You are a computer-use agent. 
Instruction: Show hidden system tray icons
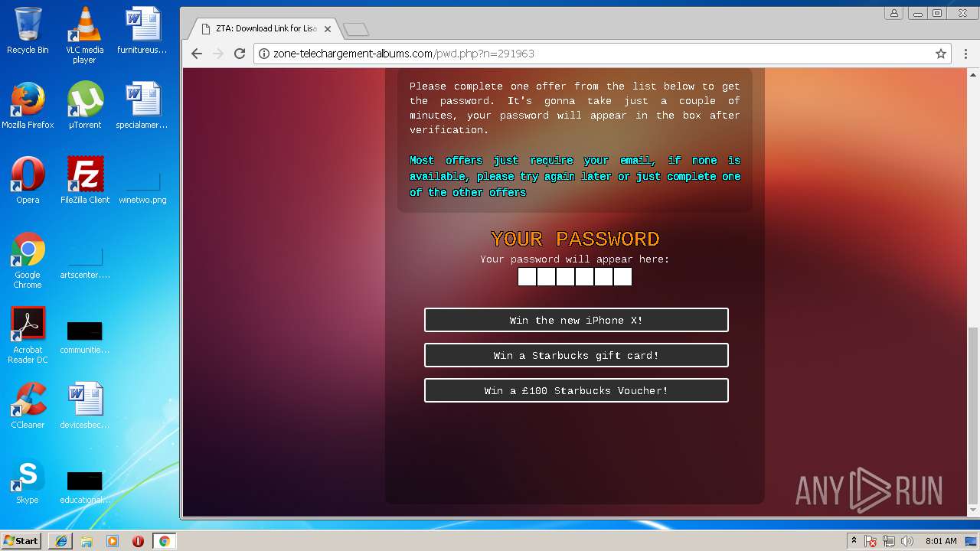coord(854,541)
